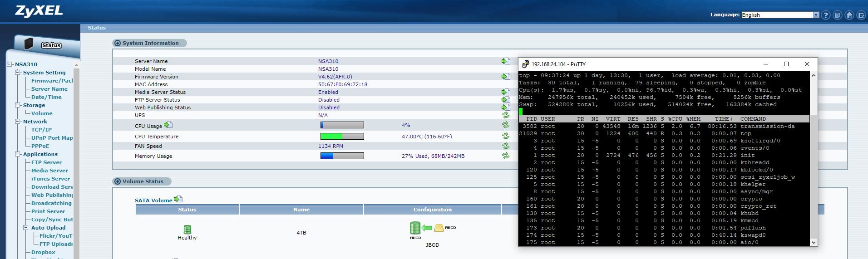Refresh the CPU Usage row
868x259 pixels.
[x=505, y=125]
